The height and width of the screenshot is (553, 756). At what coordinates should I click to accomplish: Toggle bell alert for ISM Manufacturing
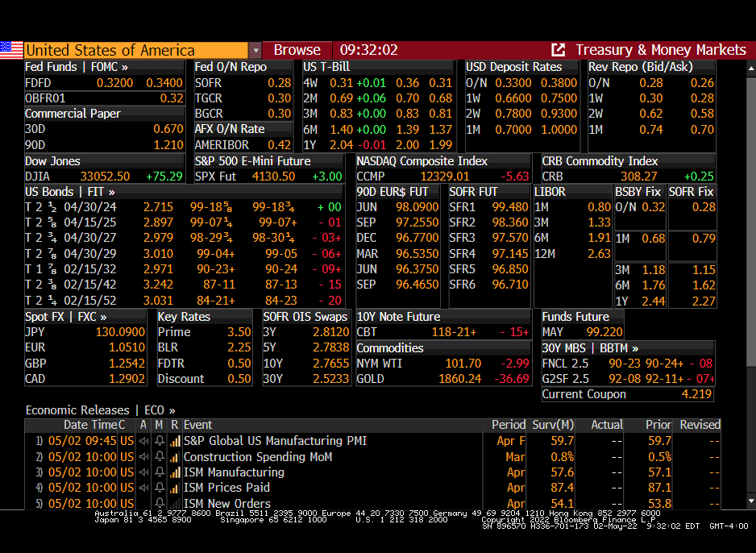pyautogui.click(x=159, y=472)
